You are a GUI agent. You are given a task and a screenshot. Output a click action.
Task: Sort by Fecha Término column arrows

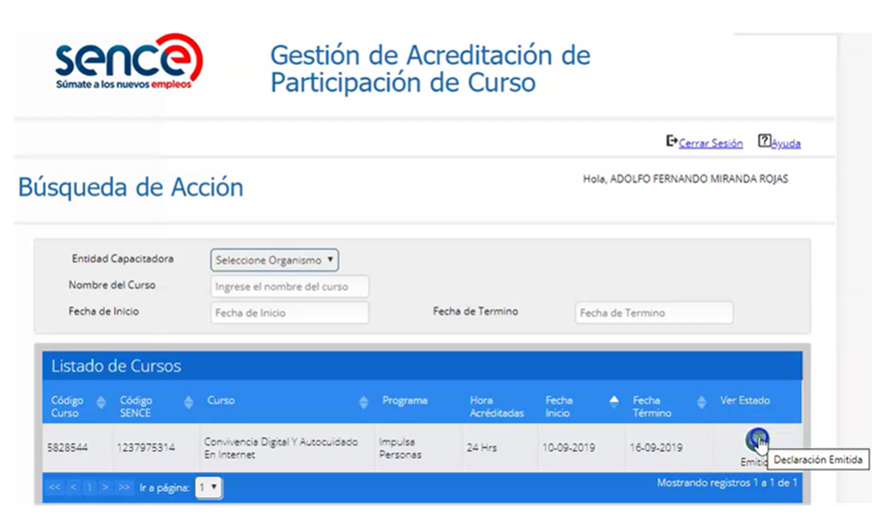[701, 402]
